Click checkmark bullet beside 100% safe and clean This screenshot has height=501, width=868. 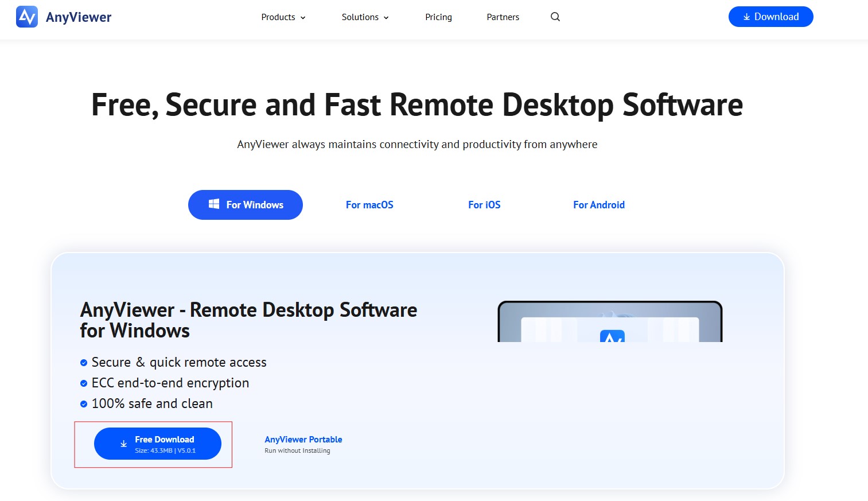(84, 404)
